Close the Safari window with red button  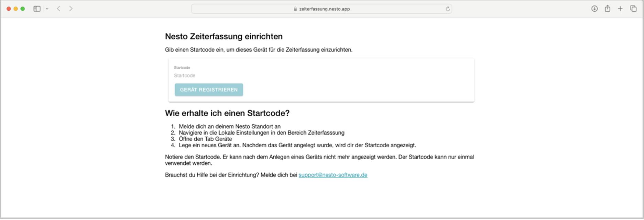tap(9, 9)
